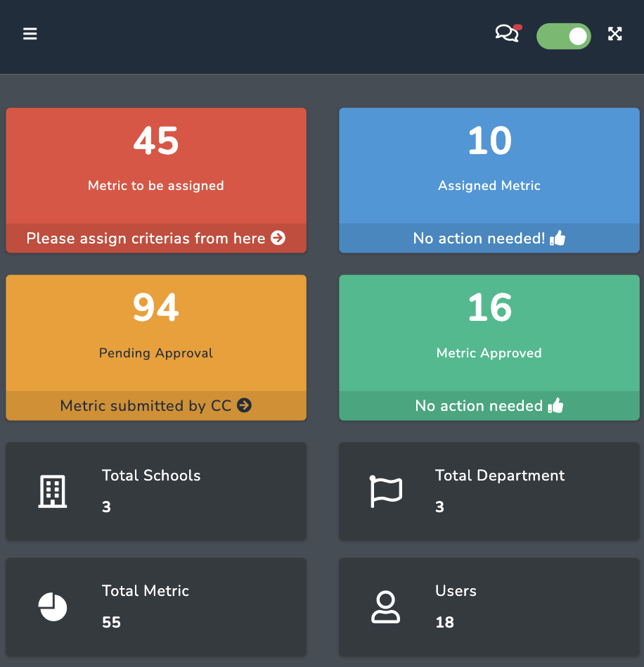Open "Please assign criterias from here" link

pos(146,239)
